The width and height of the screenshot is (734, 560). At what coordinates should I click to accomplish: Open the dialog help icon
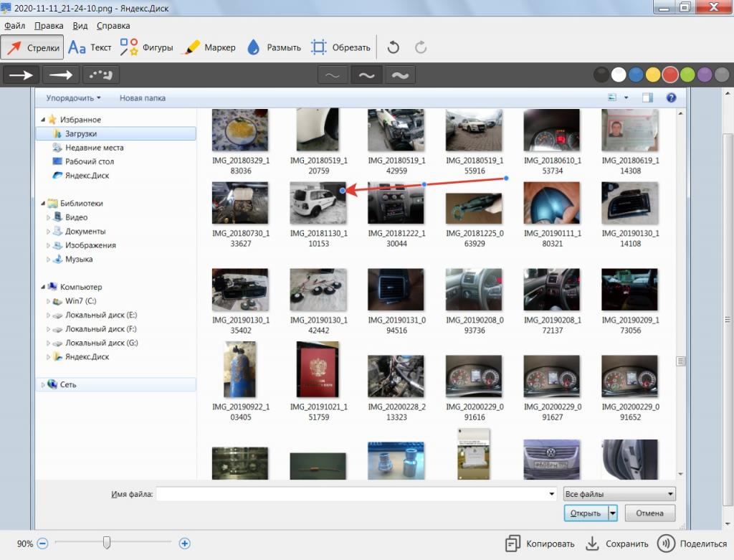tap(671, 98)
